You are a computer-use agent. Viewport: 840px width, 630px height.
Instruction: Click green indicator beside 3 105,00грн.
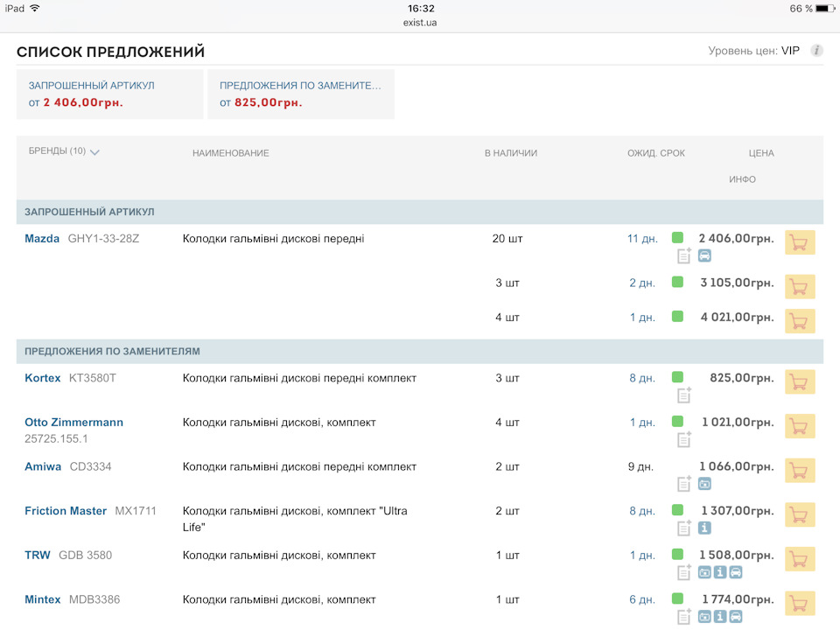(x=677, y=282)
